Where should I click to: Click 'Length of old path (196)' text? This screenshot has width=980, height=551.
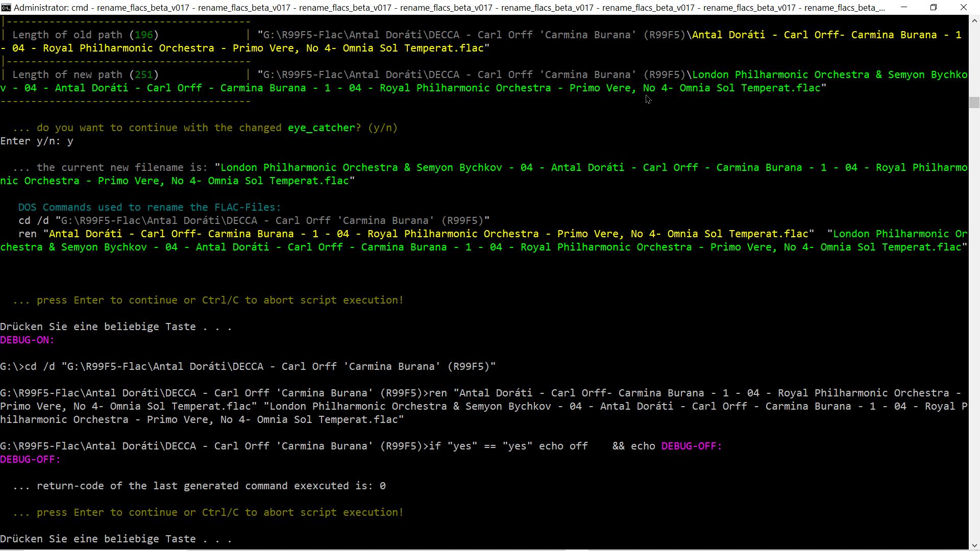pos(85,35)
